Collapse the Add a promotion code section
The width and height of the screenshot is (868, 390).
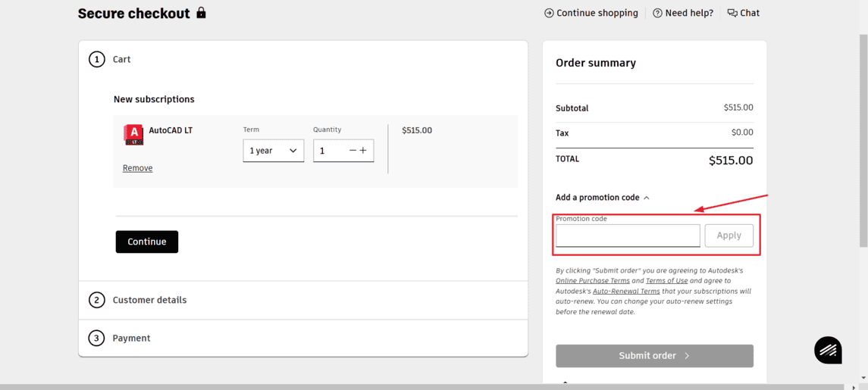602,198
